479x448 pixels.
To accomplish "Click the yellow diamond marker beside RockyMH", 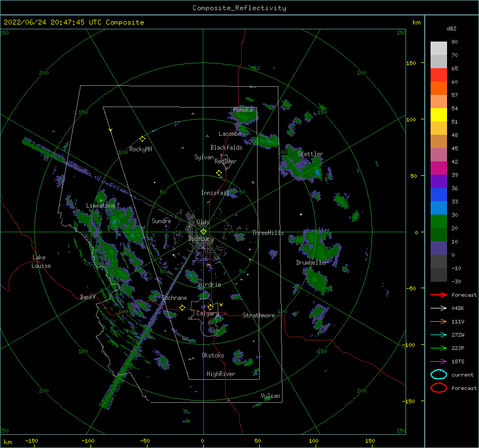I will click(142, 139).
